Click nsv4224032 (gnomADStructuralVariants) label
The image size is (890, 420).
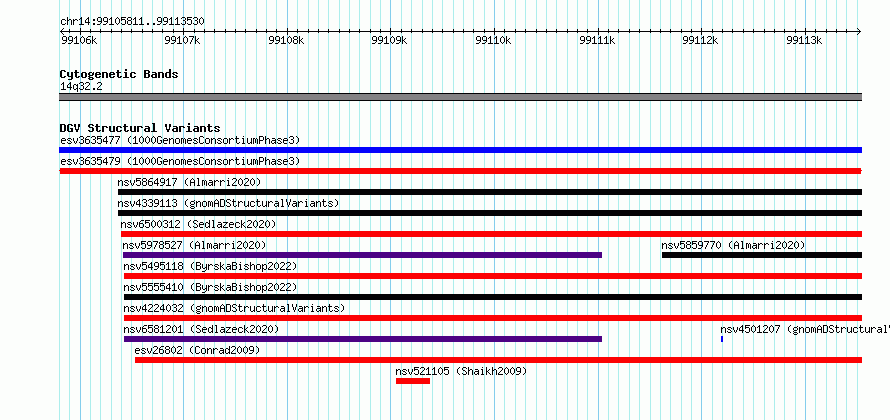pyautogui.click(x=234, y=308)
